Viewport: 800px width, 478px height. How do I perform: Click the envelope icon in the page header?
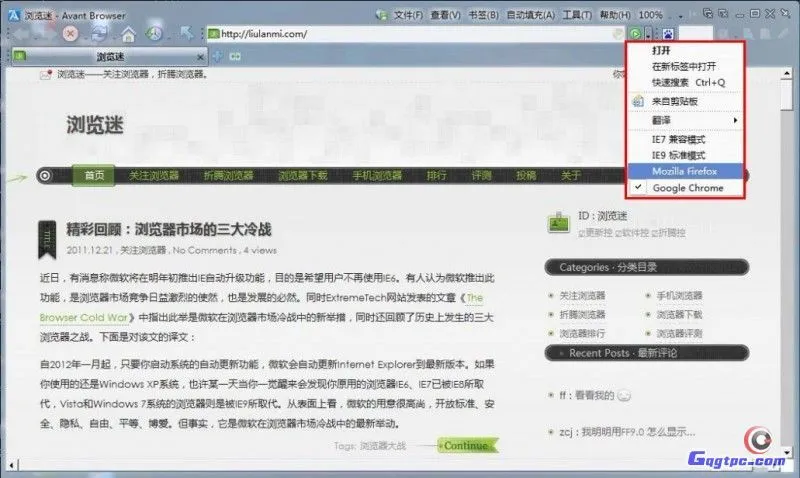pos(46,74)
